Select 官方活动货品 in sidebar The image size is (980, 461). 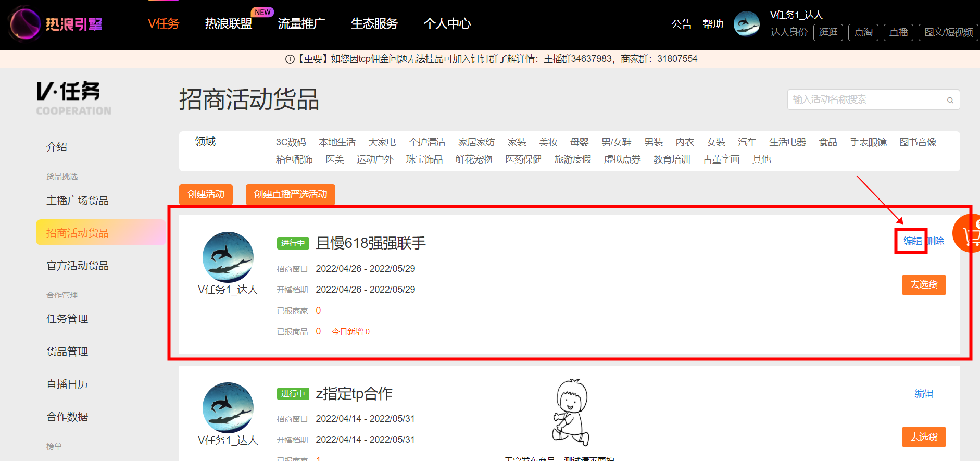[78, 266]
